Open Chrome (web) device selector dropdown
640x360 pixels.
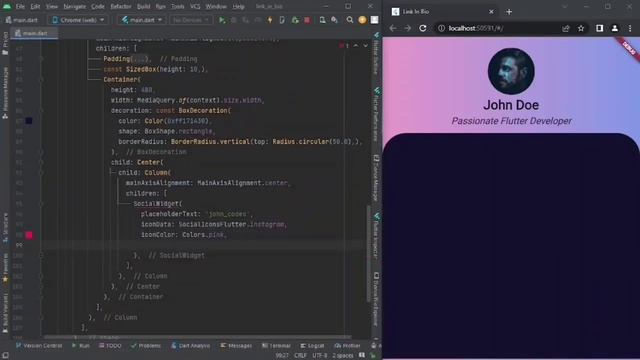click(78, 20)
